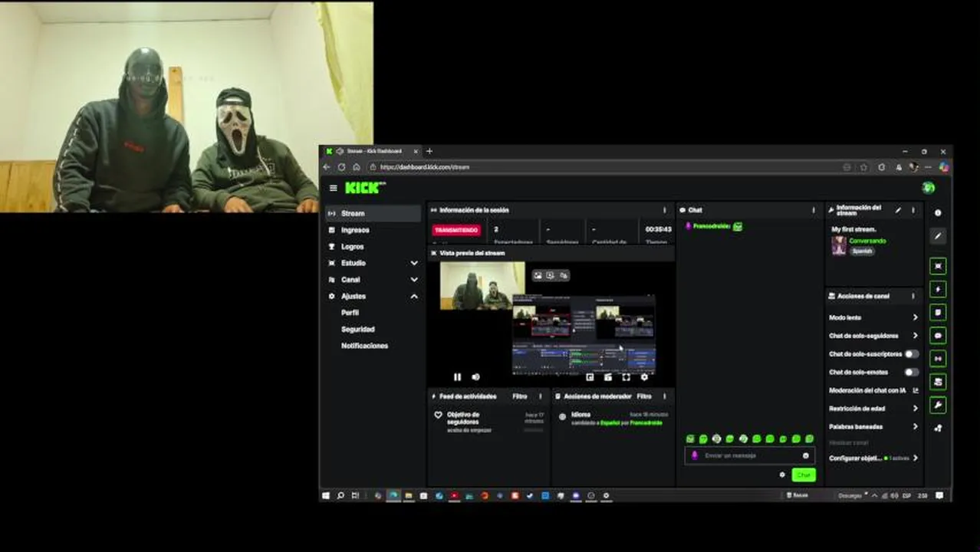
Task: Expand the Chat de solo-seguidores setting
Action: click(x=873, y=336)
